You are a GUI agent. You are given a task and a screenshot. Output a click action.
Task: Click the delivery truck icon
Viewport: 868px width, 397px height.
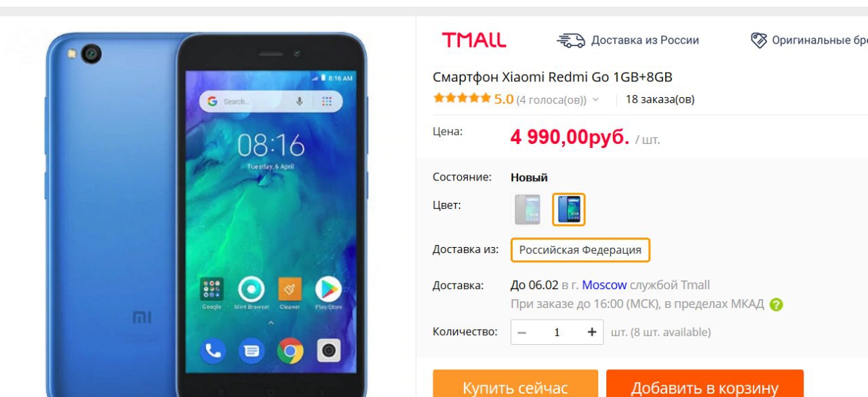tap(571, 41)
